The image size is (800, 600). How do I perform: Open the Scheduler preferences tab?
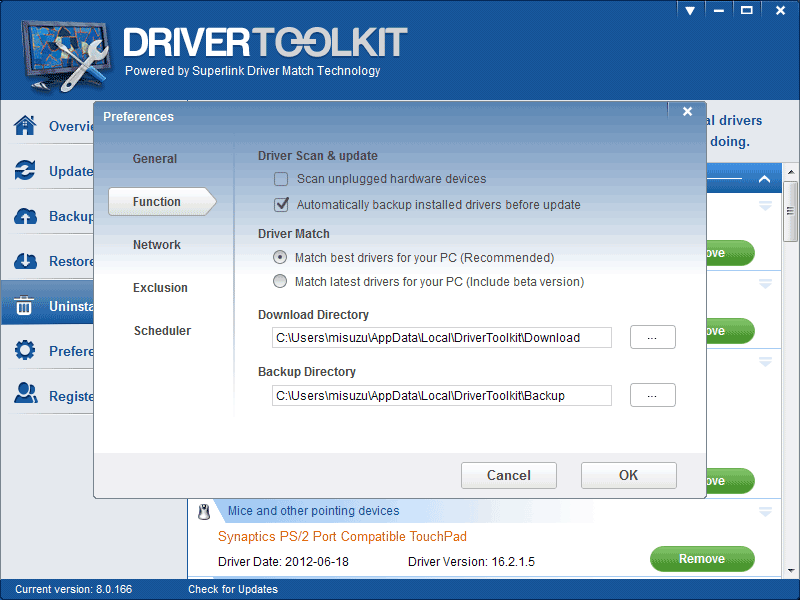click(x=162, y=331)
